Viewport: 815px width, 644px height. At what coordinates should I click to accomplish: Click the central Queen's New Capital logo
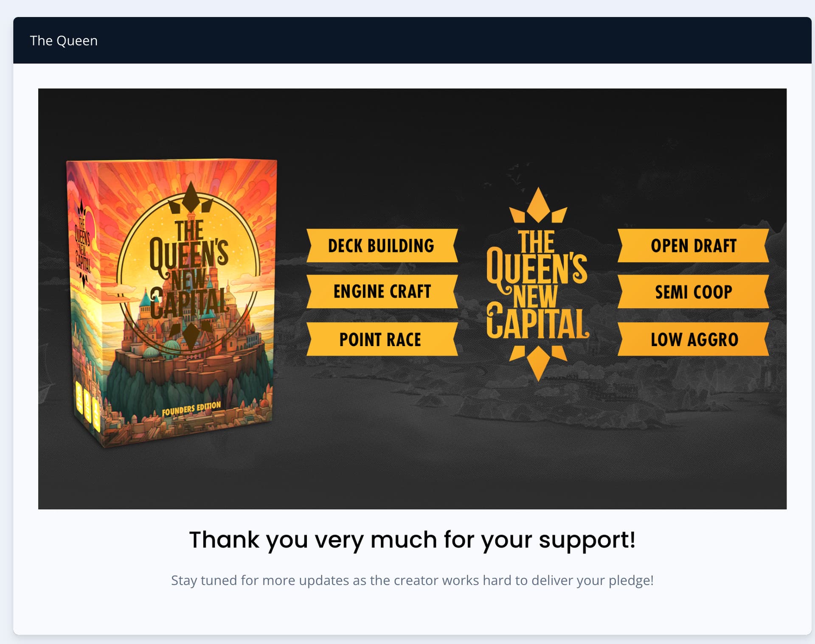pos(538,284)
